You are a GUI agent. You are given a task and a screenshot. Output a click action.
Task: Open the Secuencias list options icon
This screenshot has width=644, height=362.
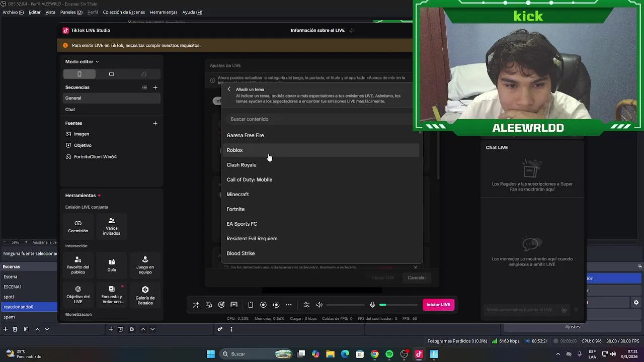(x=144, y=87)
